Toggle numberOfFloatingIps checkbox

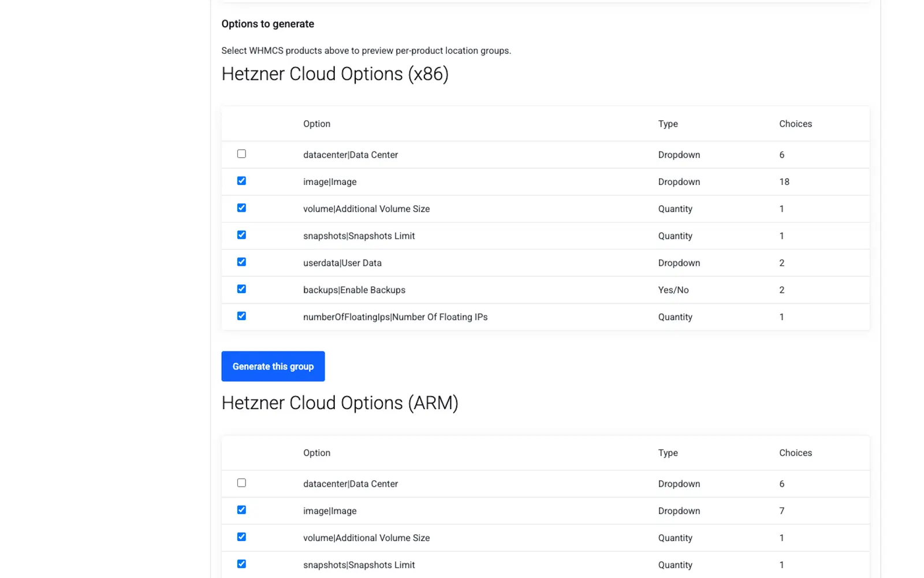click(241, 316)
